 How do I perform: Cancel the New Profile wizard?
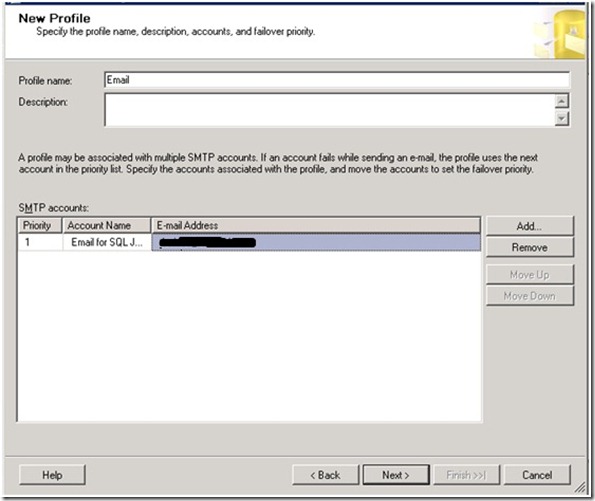click(x=537, y=475)
